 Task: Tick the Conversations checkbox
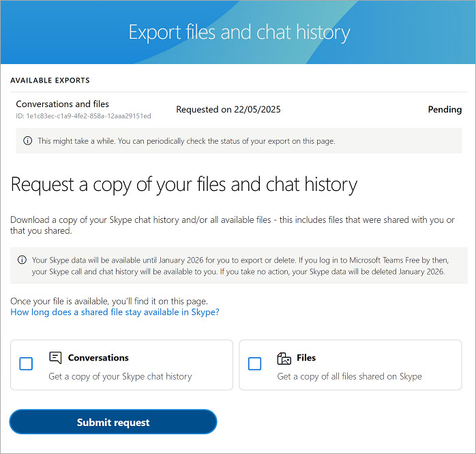pos(26,364)
